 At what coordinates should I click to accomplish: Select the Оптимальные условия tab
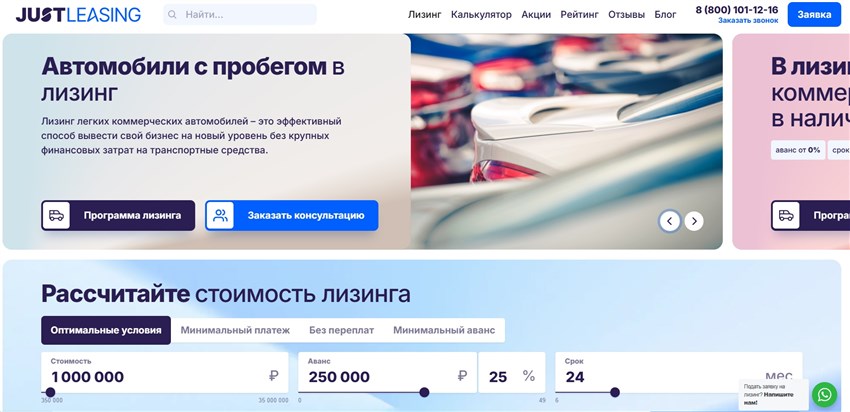tap(106, 330)
